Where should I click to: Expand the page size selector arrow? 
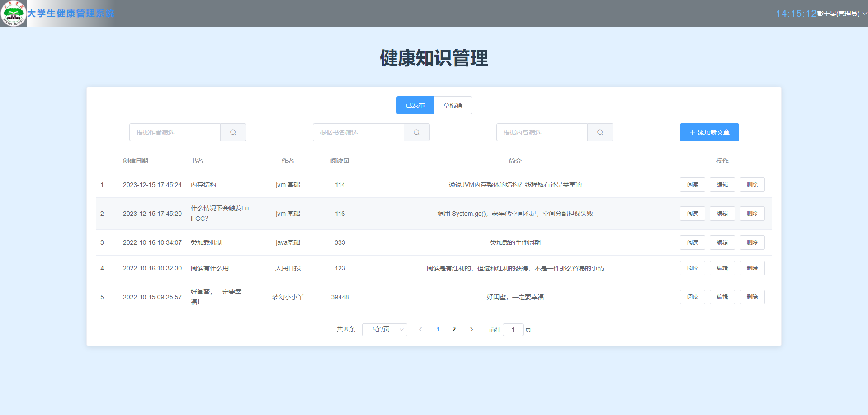click(x=401, y=329)
